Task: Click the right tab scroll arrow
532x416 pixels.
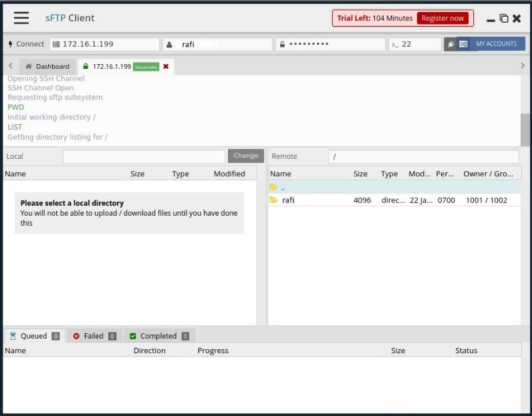Action: (523, 65)
